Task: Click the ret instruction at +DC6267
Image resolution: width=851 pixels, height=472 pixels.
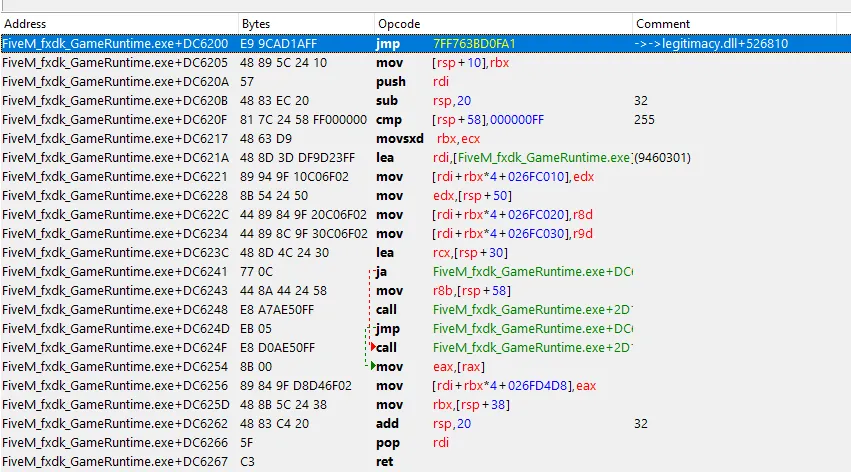Action: pos(383,461)
